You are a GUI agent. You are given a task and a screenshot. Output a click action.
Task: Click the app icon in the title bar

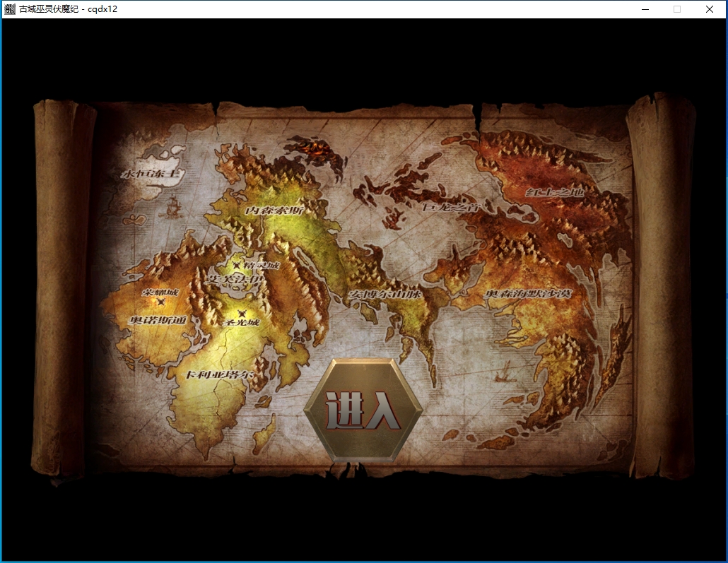pos(10,8)
